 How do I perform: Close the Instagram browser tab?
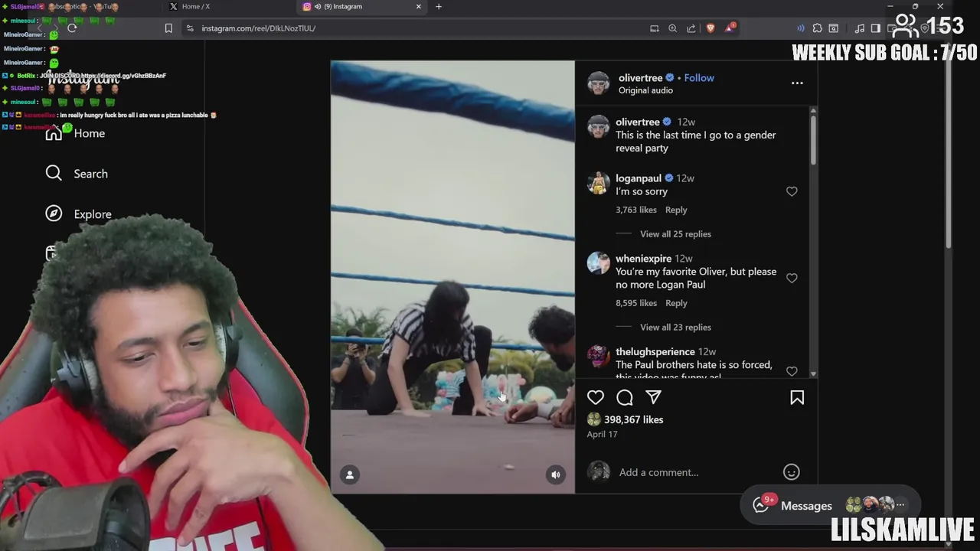(x=419, y=6)
